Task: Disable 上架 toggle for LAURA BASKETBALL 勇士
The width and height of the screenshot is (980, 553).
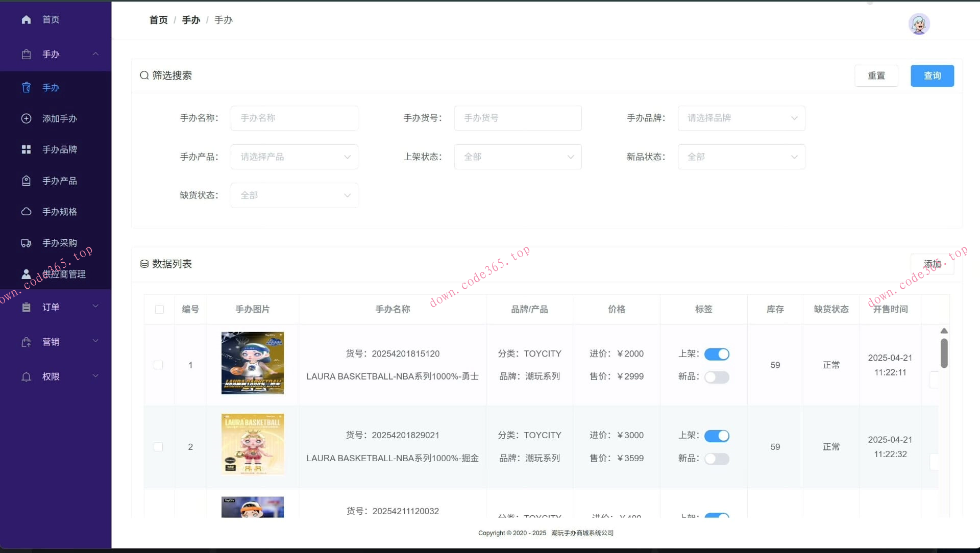Action: tap(717, 354)
